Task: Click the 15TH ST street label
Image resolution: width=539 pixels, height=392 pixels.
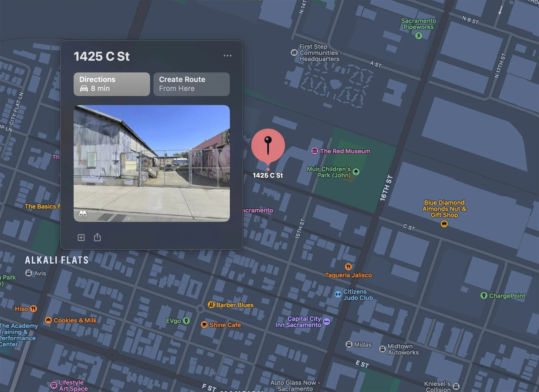Action: pos(300,229)
